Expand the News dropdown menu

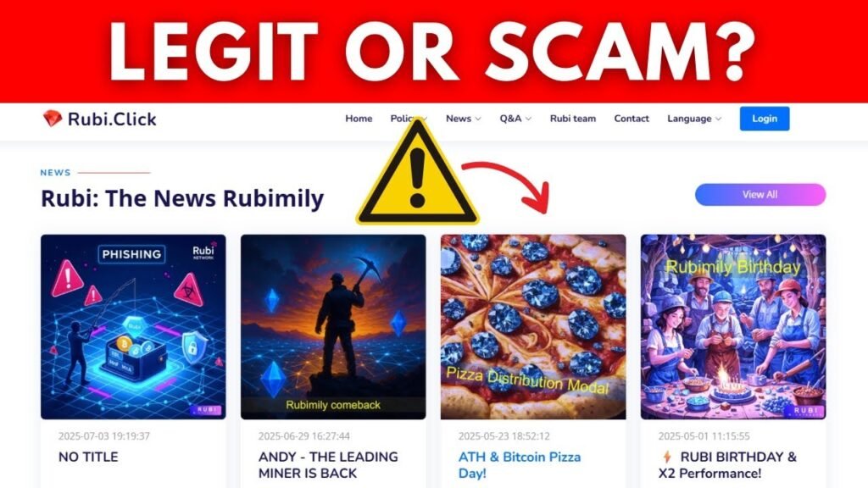[464, 119]
